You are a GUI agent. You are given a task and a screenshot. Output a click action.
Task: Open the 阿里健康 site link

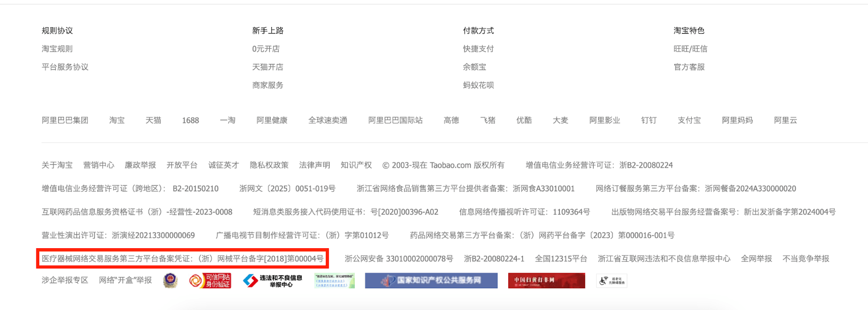[x=272, y=120]
